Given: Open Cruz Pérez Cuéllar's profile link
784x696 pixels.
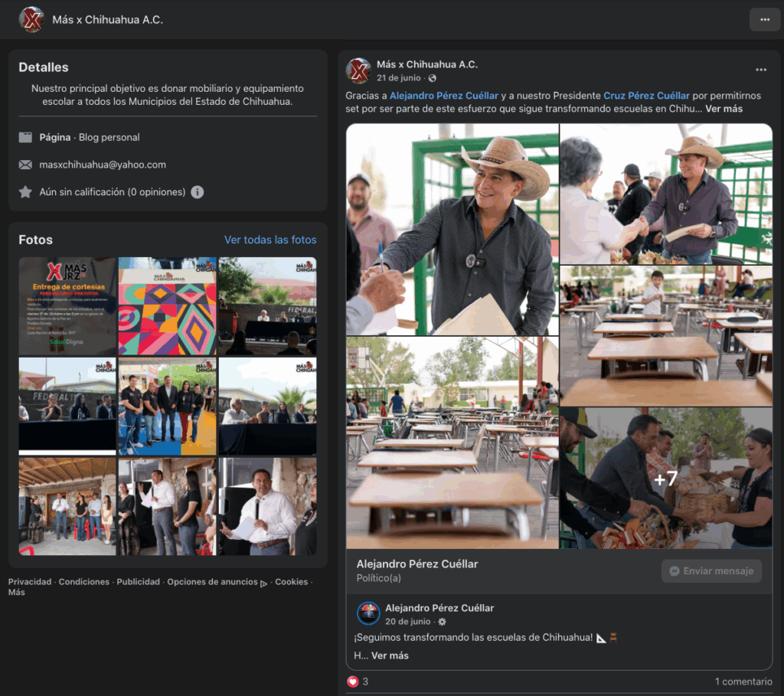Looking at the screenshot, I should pyautogui.click(x=646, y=96).
